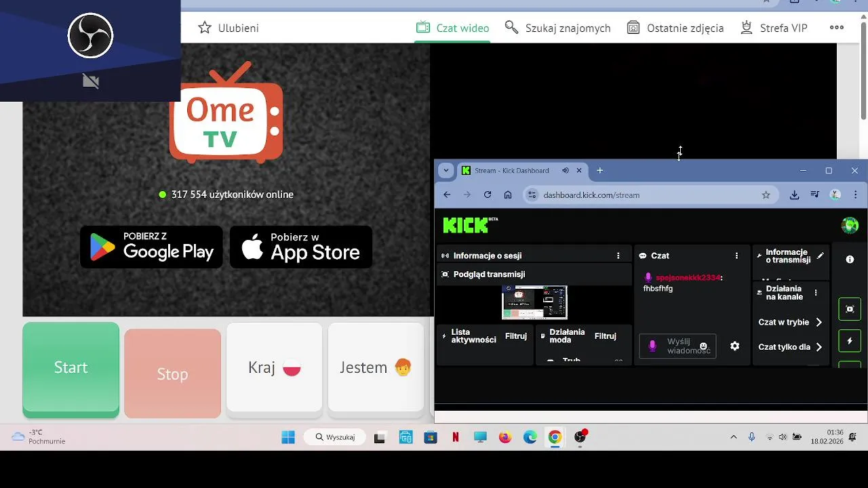The image size is (868, 488).
Task: Click the dashboard.kick.com/stream address bar
Action: [650, 195]
